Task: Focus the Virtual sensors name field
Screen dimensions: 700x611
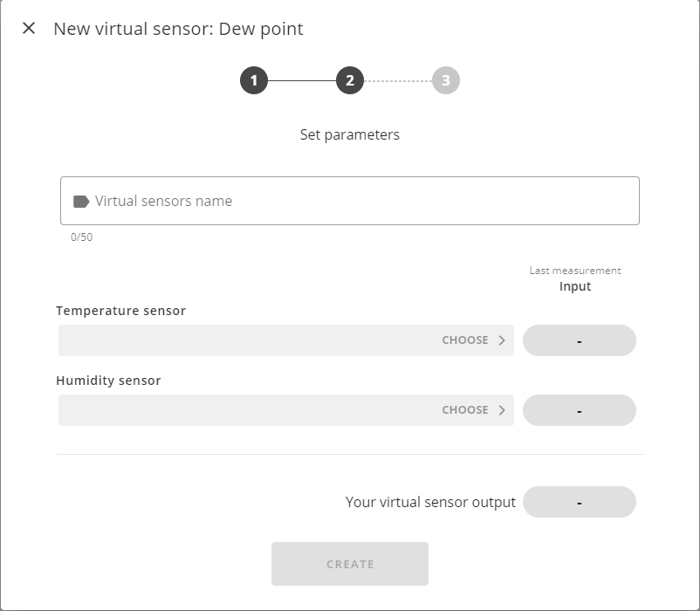Action: 358,201
